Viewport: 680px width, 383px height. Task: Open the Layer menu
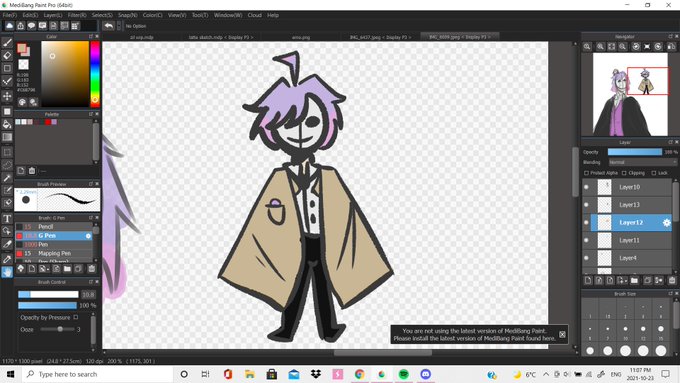click(x=53, y=15)
